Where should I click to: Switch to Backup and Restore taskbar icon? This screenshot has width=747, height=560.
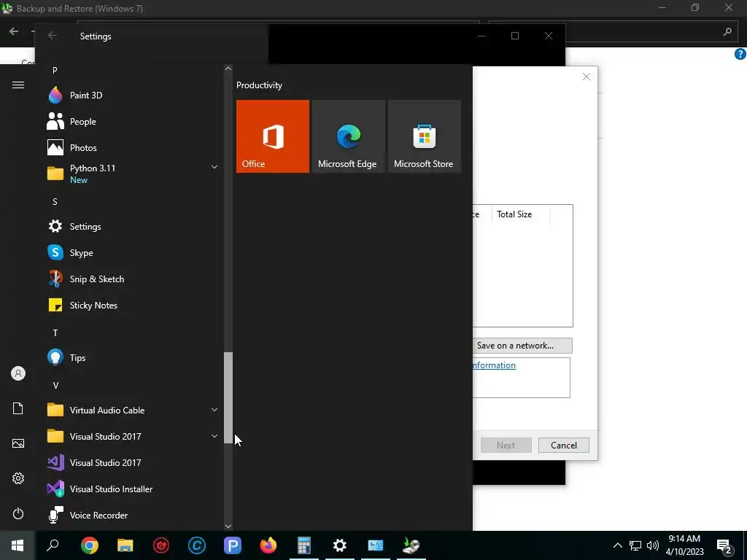[411, 545]
